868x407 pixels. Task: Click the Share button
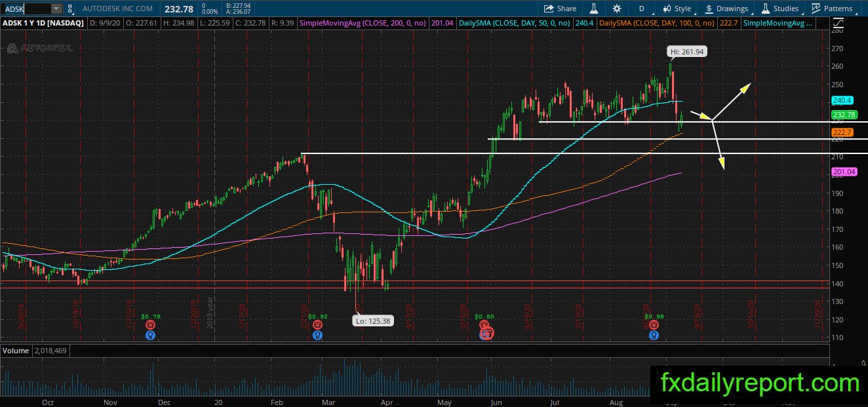561,9
